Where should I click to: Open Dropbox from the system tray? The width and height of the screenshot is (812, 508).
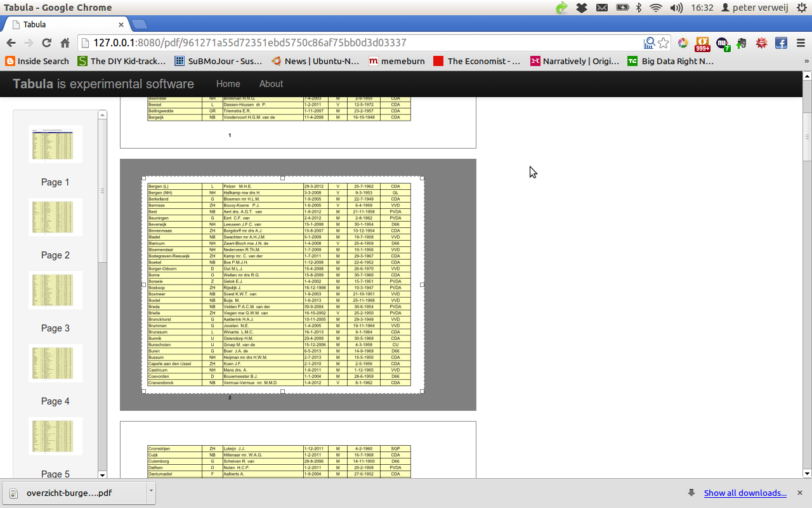tap(581, 7)
